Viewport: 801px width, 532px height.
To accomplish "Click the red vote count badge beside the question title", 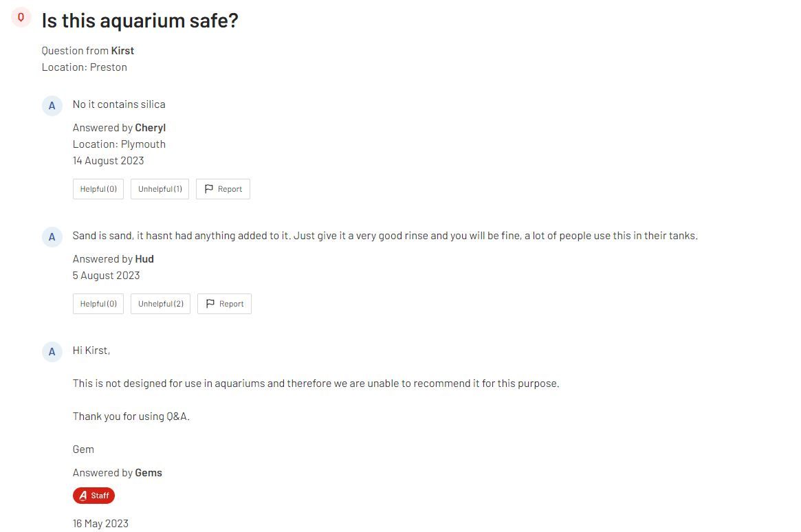I will pos(21,18).
